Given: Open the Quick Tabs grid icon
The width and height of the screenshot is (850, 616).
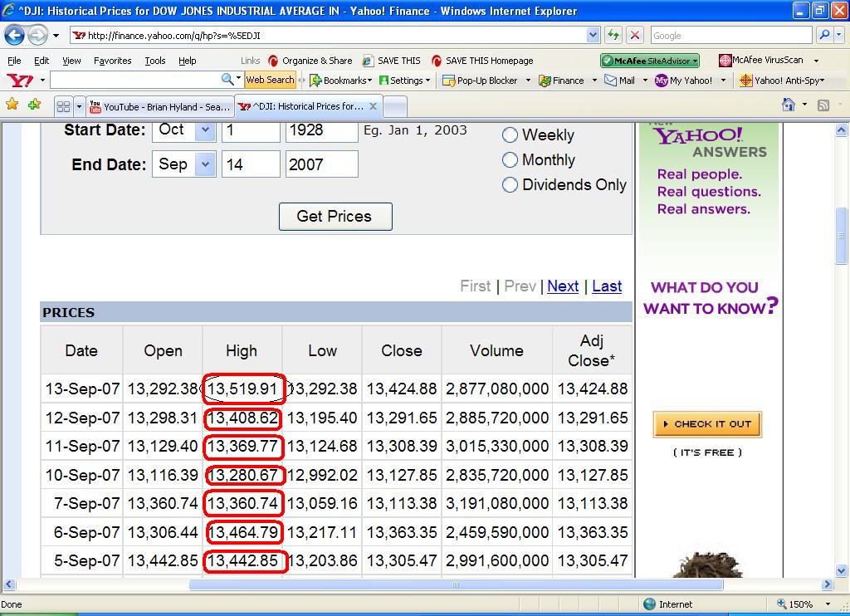Looking at the screenshot, I should (x=63, y=106).
